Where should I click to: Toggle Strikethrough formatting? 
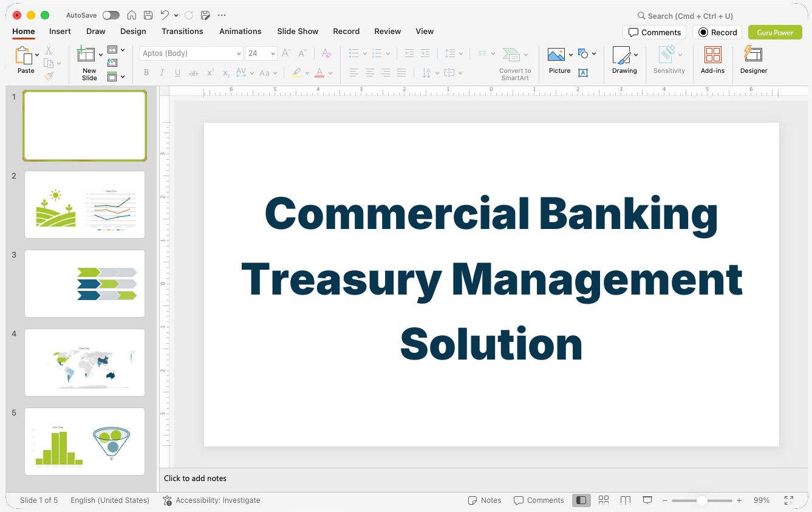194,73
